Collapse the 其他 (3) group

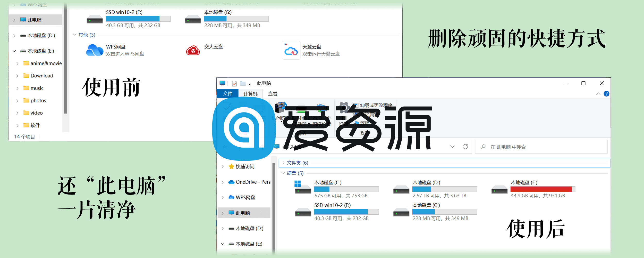pos(75,35)
